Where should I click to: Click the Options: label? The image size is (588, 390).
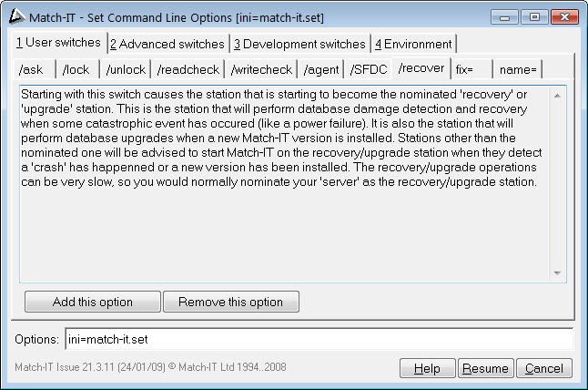36,339
